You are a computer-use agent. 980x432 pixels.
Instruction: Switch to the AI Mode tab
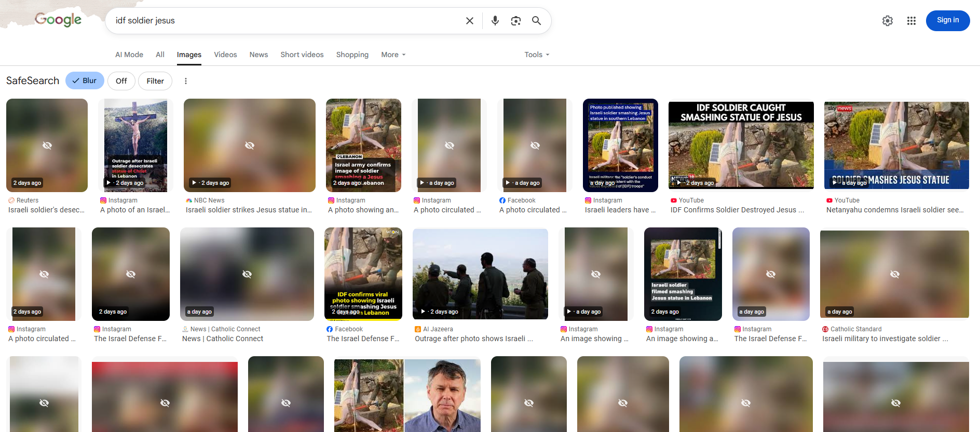click(x=129, y=55)
